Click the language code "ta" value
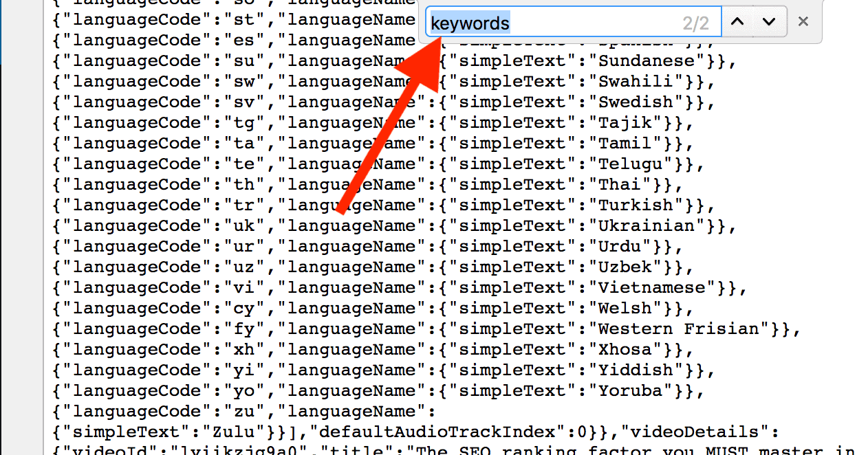 (x=246, y=143)
